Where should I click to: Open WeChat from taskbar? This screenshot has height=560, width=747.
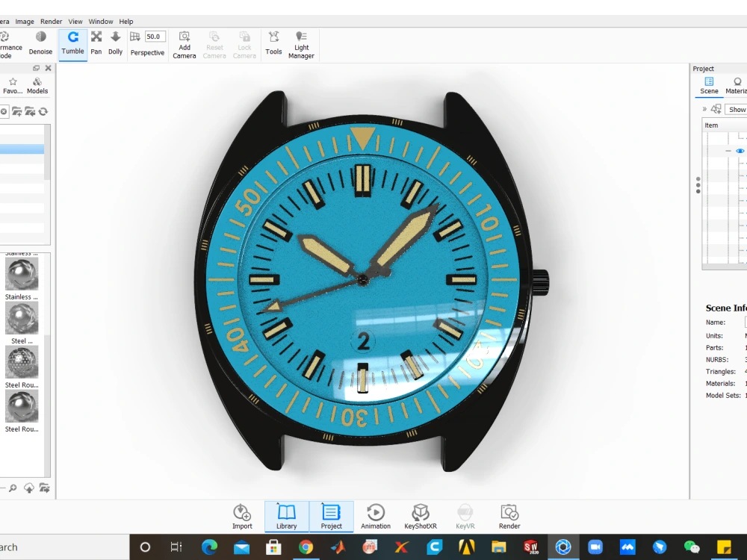click(691, 547)
